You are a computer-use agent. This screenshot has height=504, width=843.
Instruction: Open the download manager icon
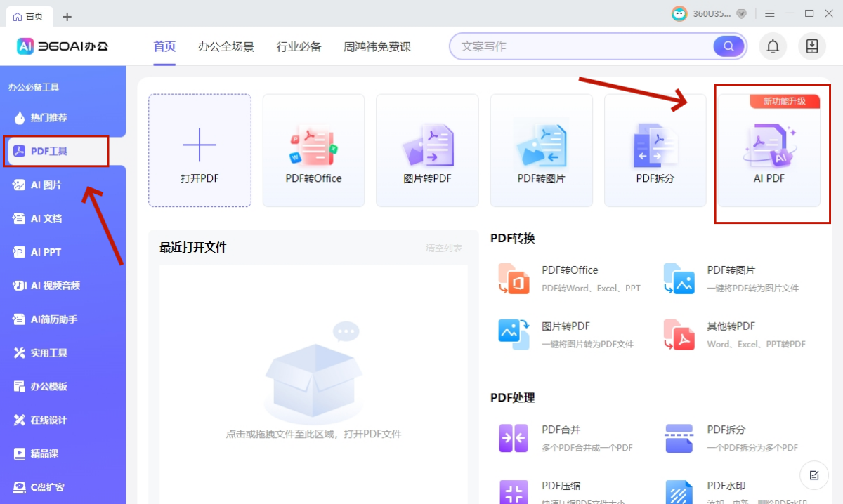click(x=812, y=47)
